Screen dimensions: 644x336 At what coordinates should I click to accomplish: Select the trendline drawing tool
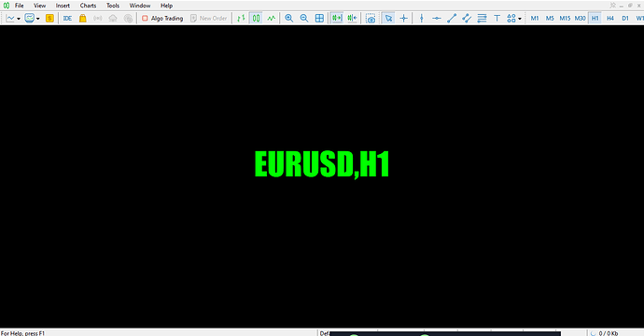[452, 18]
